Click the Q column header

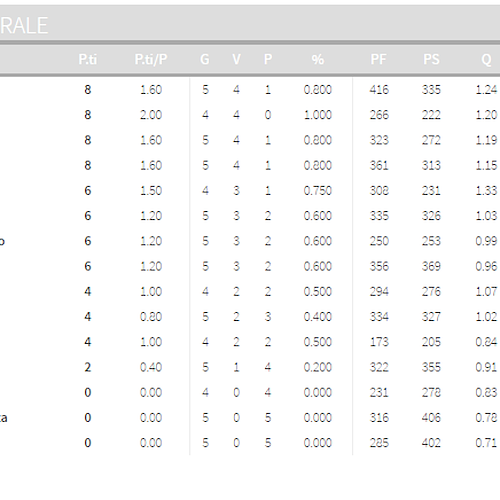[486, 60]
